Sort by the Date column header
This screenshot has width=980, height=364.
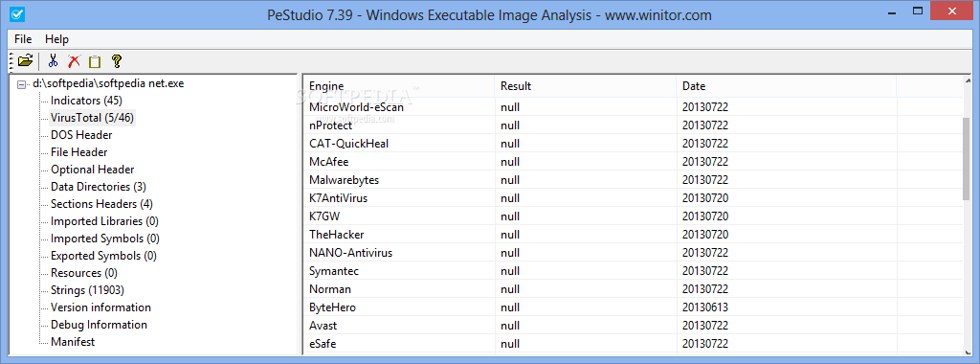click(x=786, y=86)
